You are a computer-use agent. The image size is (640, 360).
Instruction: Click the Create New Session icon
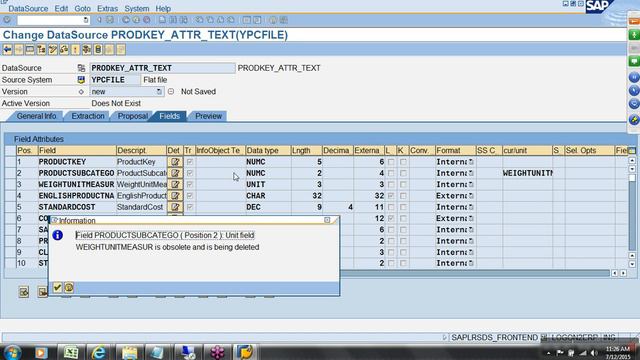(247, 20)
